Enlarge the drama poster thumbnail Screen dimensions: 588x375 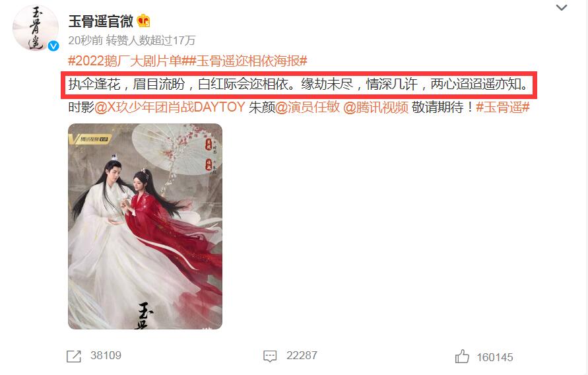coord(145,226)
